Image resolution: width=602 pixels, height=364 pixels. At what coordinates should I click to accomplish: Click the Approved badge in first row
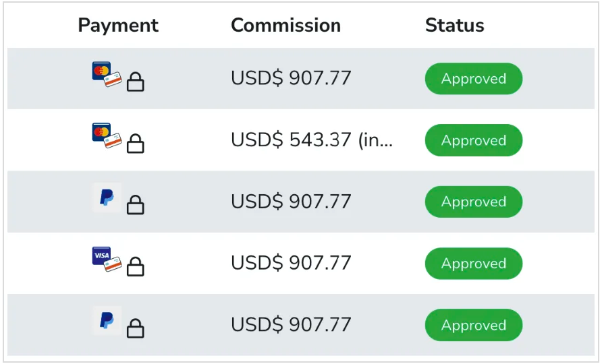click(x=473, y=79)
